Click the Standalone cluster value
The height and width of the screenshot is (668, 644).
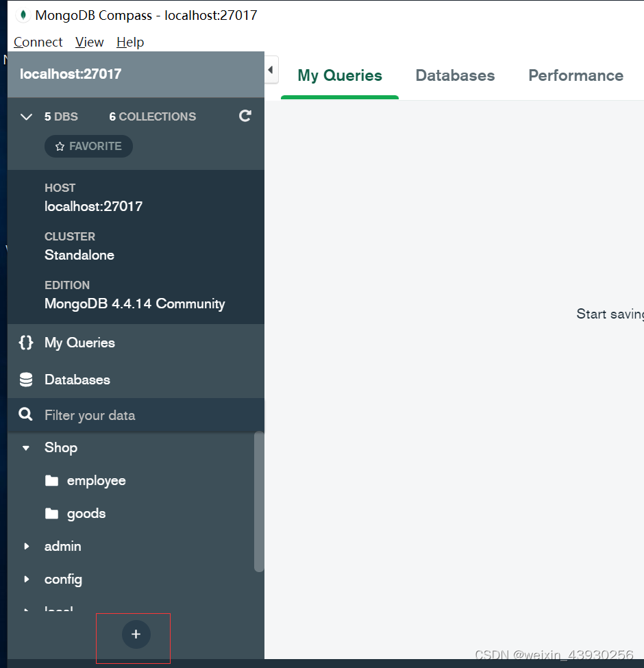(x=79, y=255)
